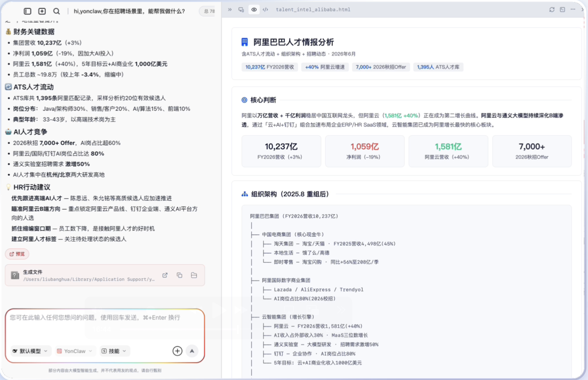This screenshot has height=380, width=588.
Task: Click the 财务关键数据 heading
Action: (34, 32)
